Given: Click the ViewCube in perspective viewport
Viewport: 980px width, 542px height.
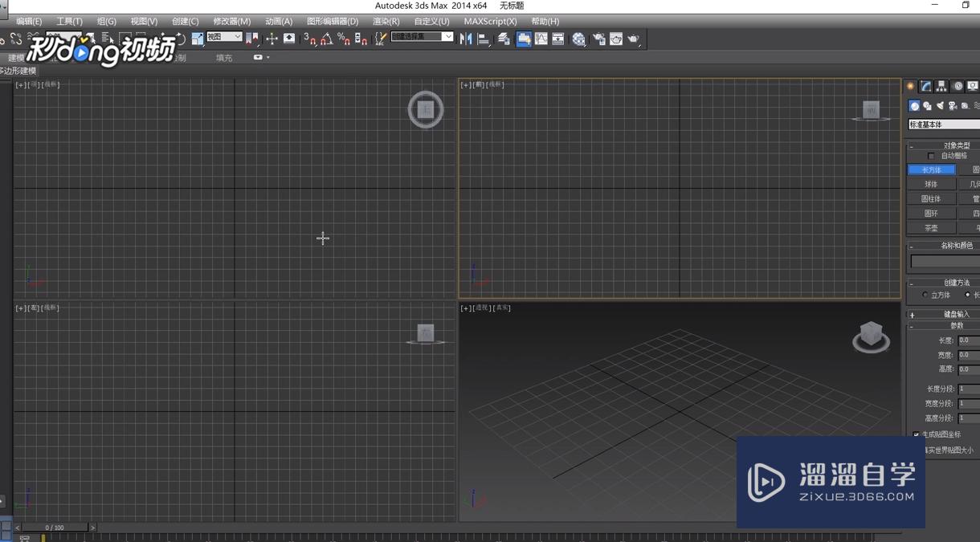Looking at the screenshot, I should coord(871,334).
